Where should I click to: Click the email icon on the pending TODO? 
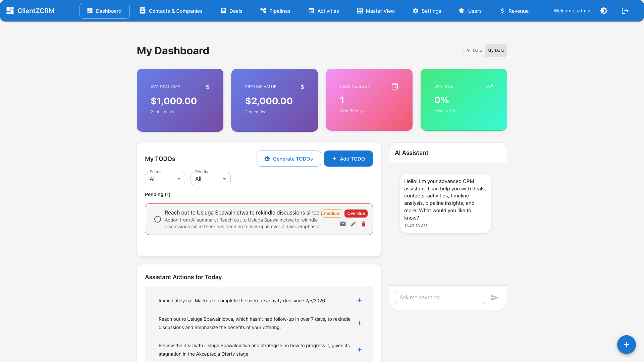pyautogui.click(x=342, y=224)
